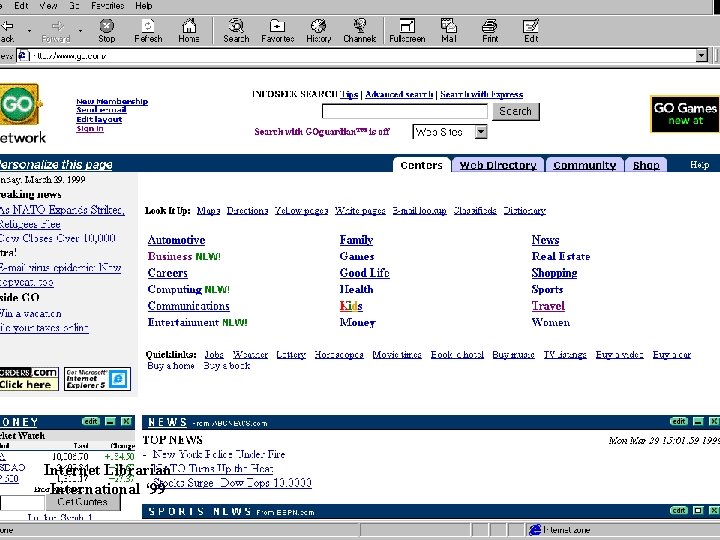Open the Travel center link
Viewport: 720px width, 540px height.
(x=548, y=306)
